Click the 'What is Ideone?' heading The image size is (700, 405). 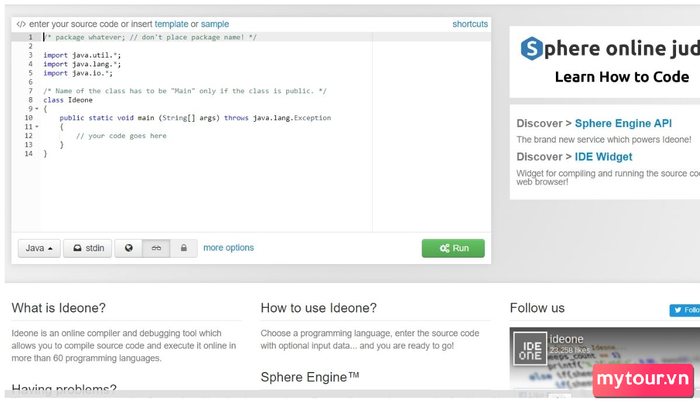[x=58, y=308]
